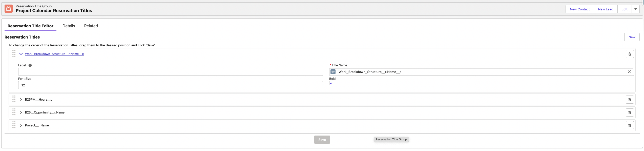The width and height of the screenshot is (644, 151).
Task: Uncheck the Bold checkbox
Action: click(x=331, y=83)
